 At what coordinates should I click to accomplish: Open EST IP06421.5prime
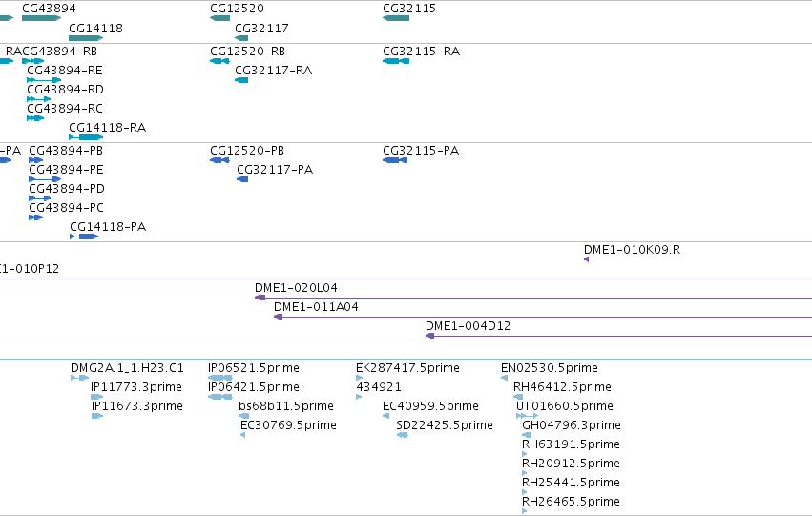pyautogui.click(x=254, y=387)
